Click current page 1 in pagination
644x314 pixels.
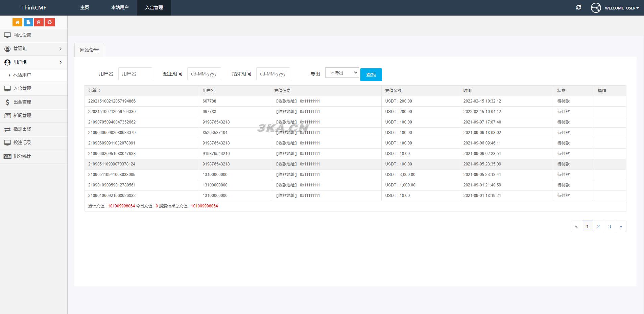click(x=588, y=226)
